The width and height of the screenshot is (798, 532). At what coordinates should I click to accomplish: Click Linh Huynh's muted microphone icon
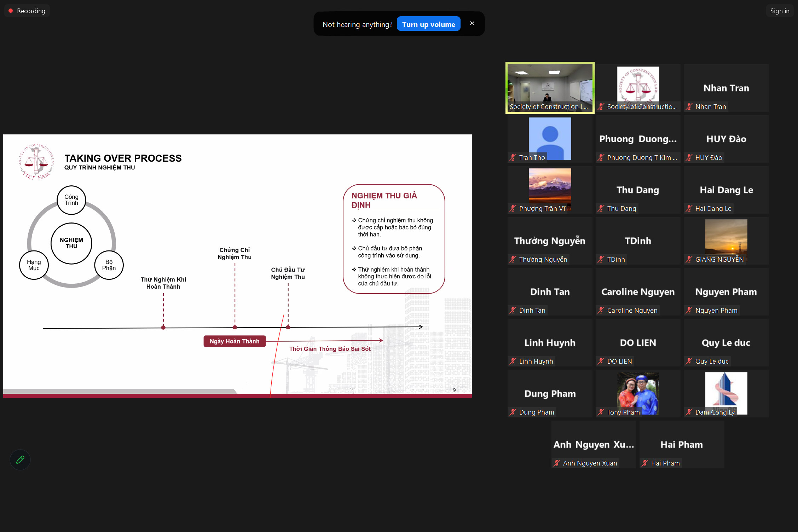[513, 361]
